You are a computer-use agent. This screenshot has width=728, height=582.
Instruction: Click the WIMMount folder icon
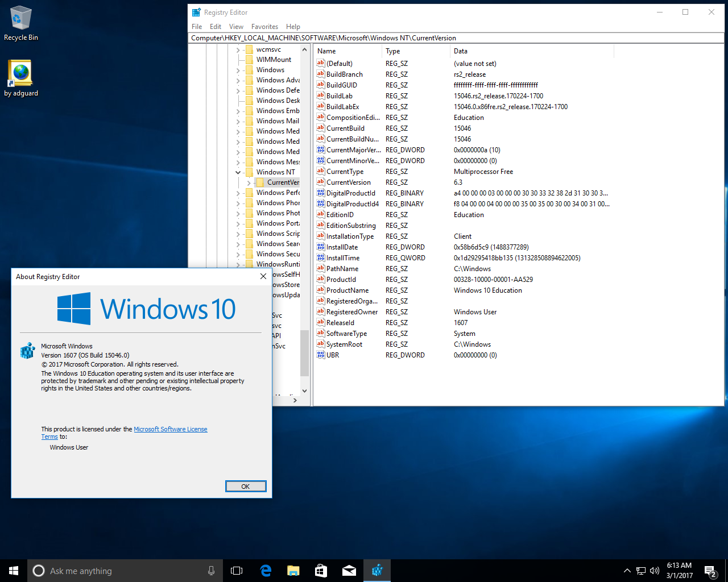(249, 60)
